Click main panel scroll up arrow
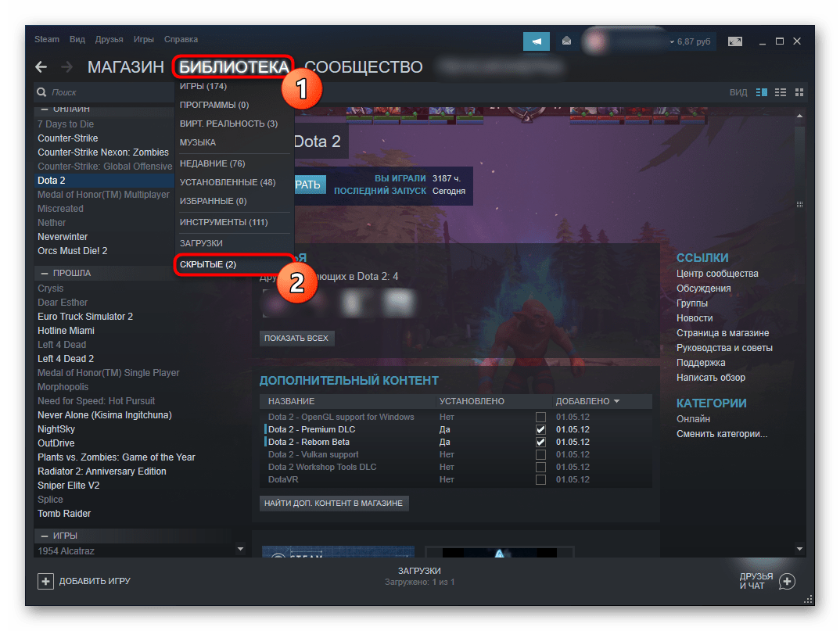840x631 pixels. tap(799, 116)
